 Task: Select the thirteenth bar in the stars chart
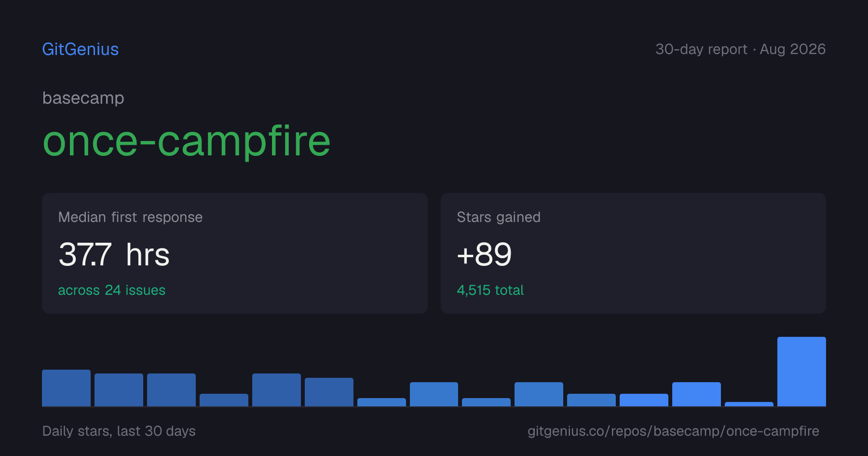(696, 394)
